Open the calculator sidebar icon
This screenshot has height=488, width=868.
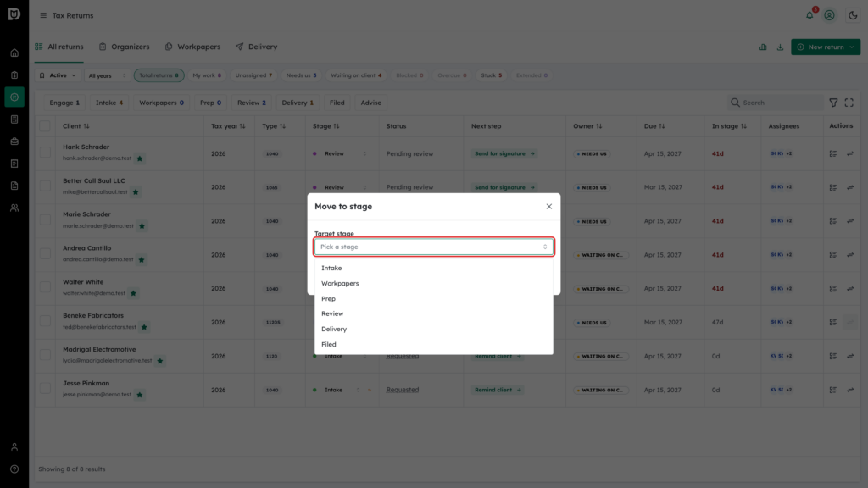pyautogui.click(x=14, y=119)
